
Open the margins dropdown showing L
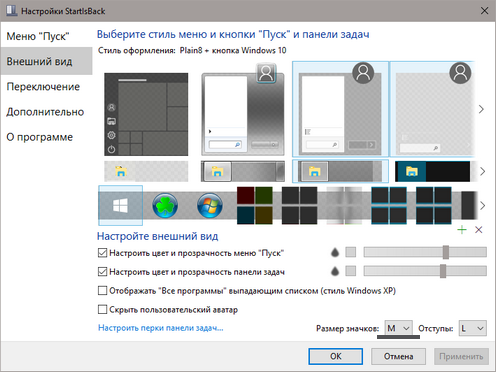tap(473, 328)
